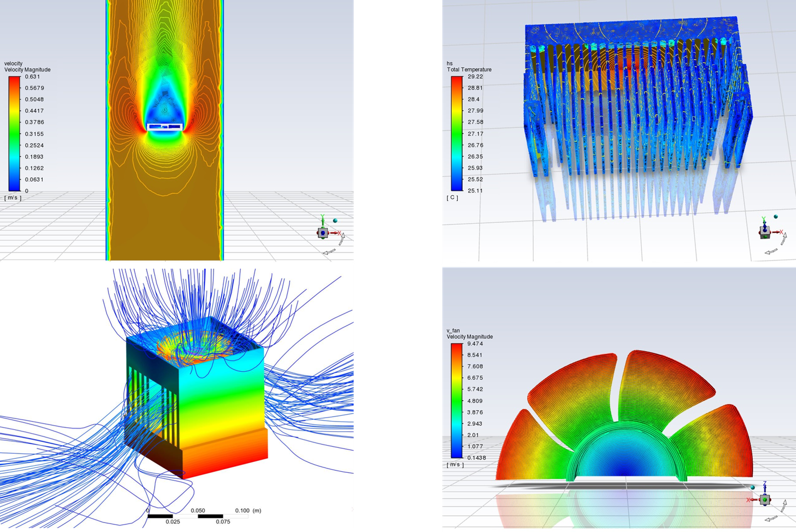796x532 pixels.
Task: Click the left-pointing rotate arrow in velocity contour view
Action: click(x=329, y=253)
